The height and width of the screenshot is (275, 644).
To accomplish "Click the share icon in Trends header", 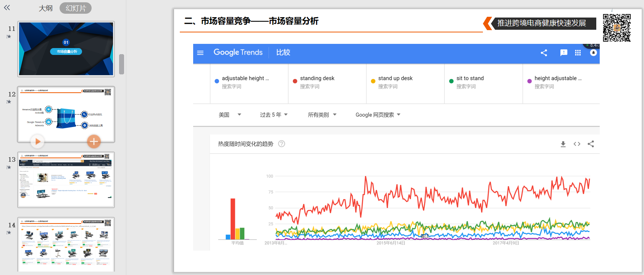I will (x=544, y=53).
